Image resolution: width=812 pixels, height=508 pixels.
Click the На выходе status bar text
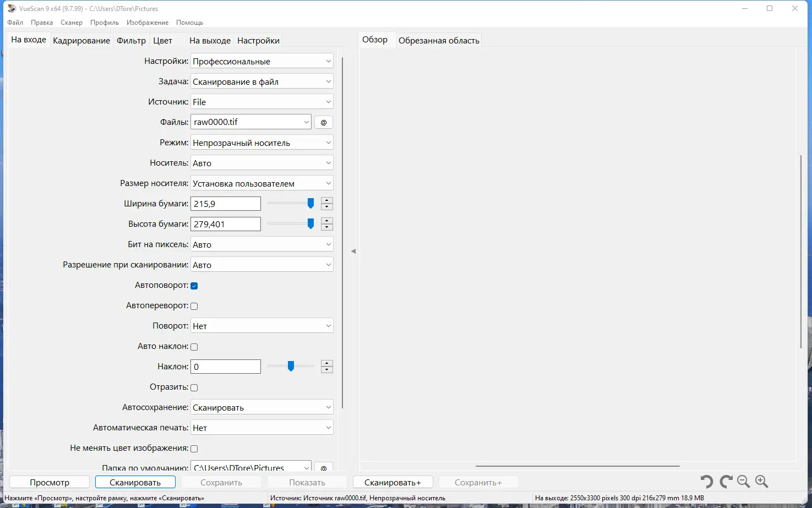(x=619, y=498)
